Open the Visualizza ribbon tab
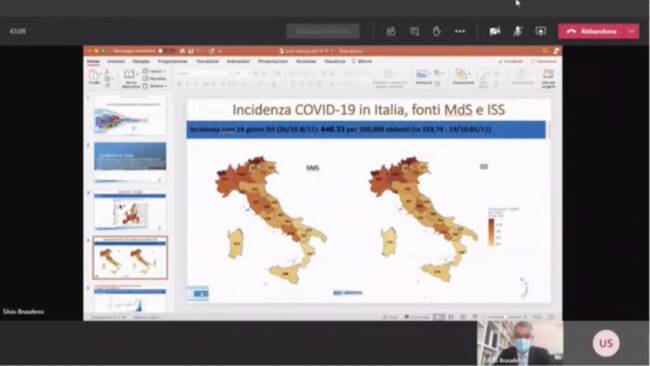 coord(335,61)
